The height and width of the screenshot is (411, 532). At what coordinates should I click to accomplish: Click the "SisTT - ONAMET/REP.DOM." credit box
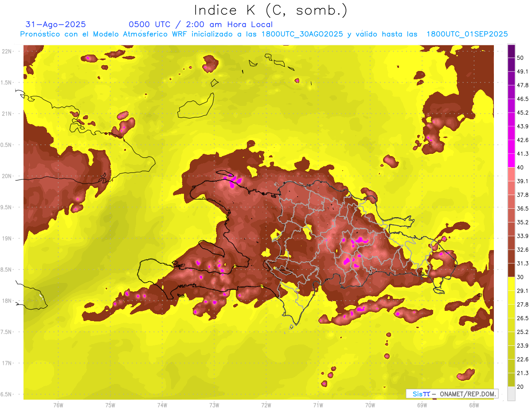452,394
